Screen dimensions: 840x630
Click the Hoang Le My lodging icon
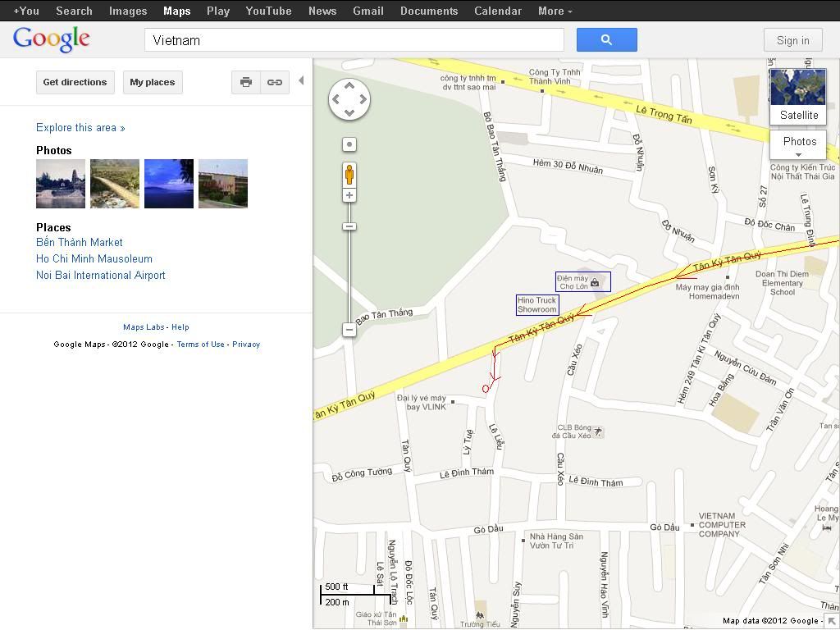(x=827, y=527)
